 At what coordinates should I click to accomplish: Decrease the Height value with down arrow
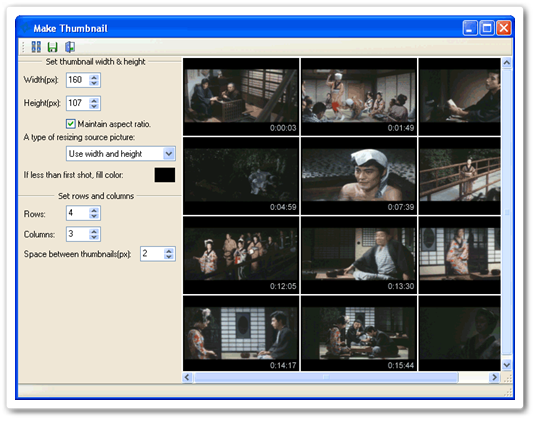point(94,106)
